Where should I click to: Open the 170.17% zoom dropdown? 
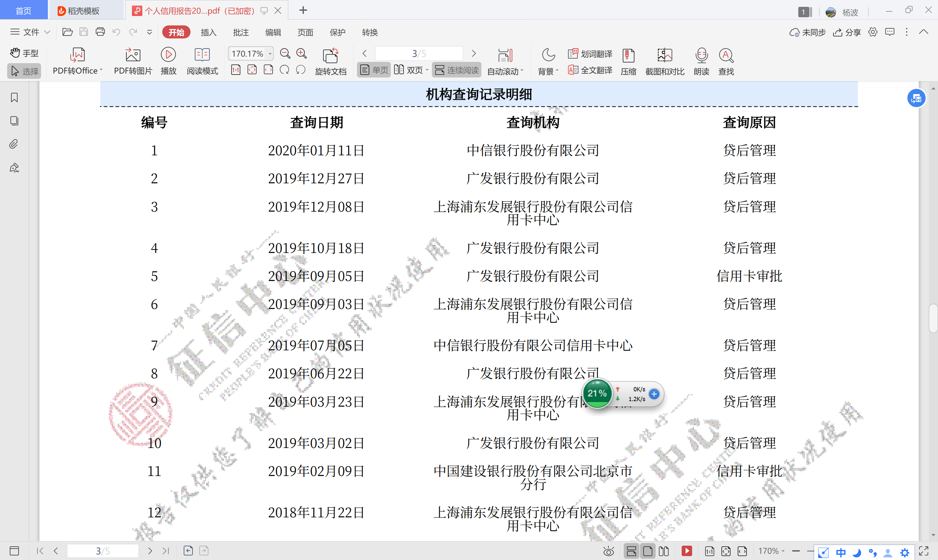click(x=270, y=54)
